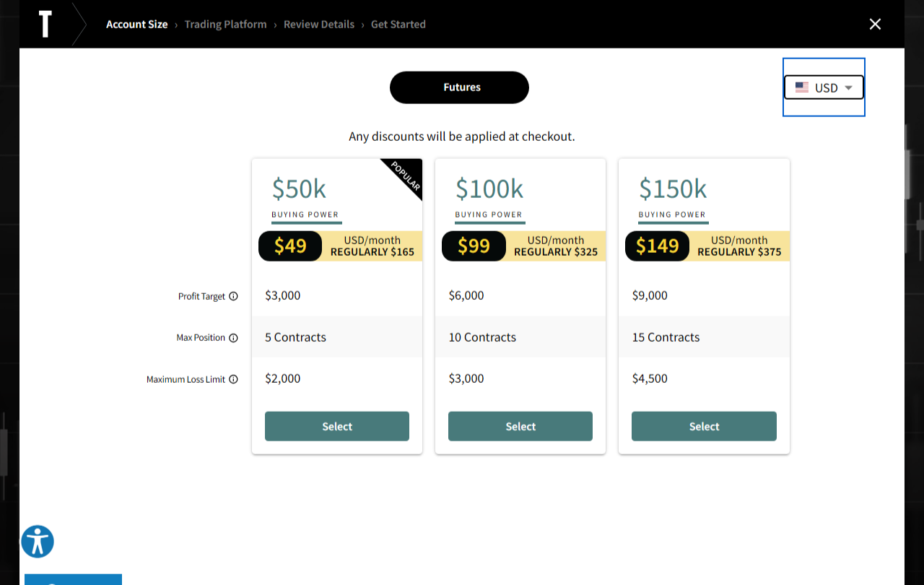This screenshot has width=924, height=585.
Task: Click the US flag icon
Action: point(802,87)
